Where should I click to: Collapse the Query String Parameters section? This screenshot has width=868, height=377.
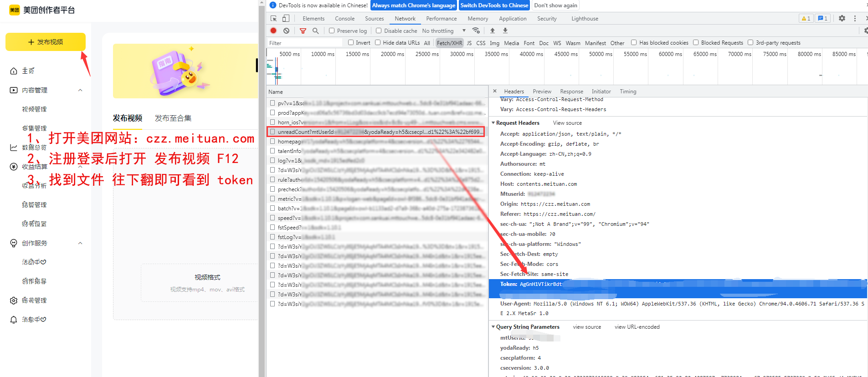[493, 327]
